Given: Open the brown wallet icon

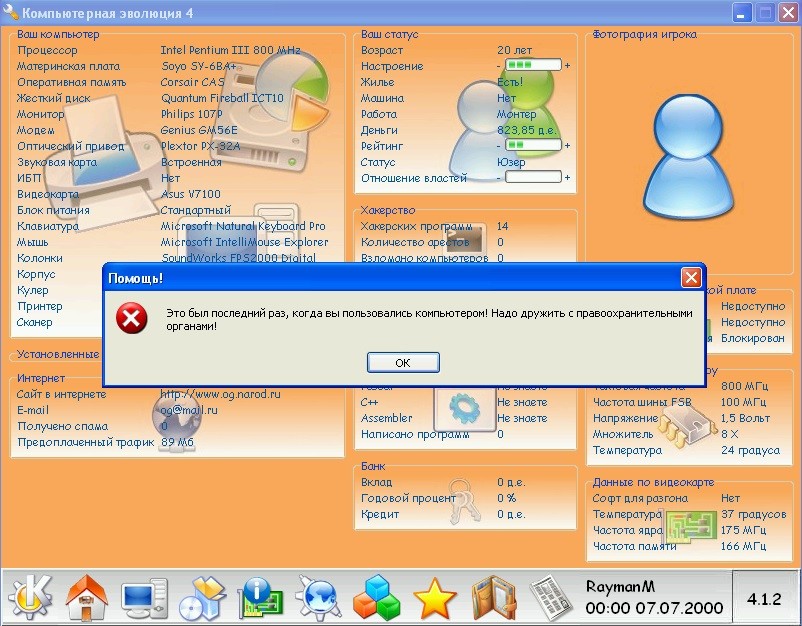Looking at the screenshot, I should pyautogui.click(x=493, y=598).
